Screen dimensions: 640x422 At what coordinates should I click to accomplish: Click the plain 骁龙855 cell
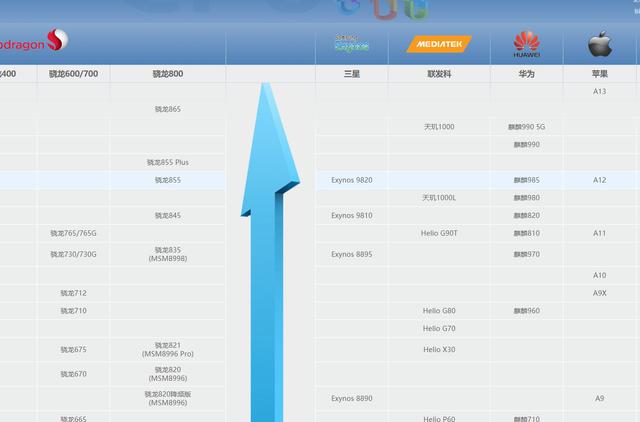point(168,180)
